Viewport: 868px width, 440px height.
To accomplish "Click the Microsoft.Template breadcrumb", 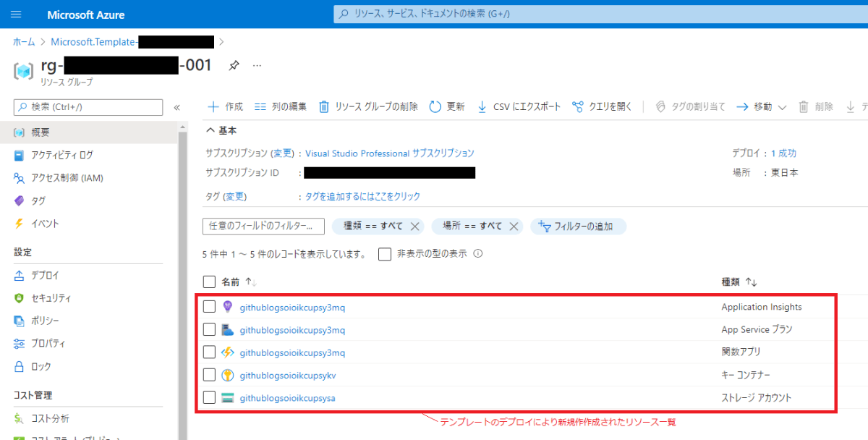I will [132, 42].
